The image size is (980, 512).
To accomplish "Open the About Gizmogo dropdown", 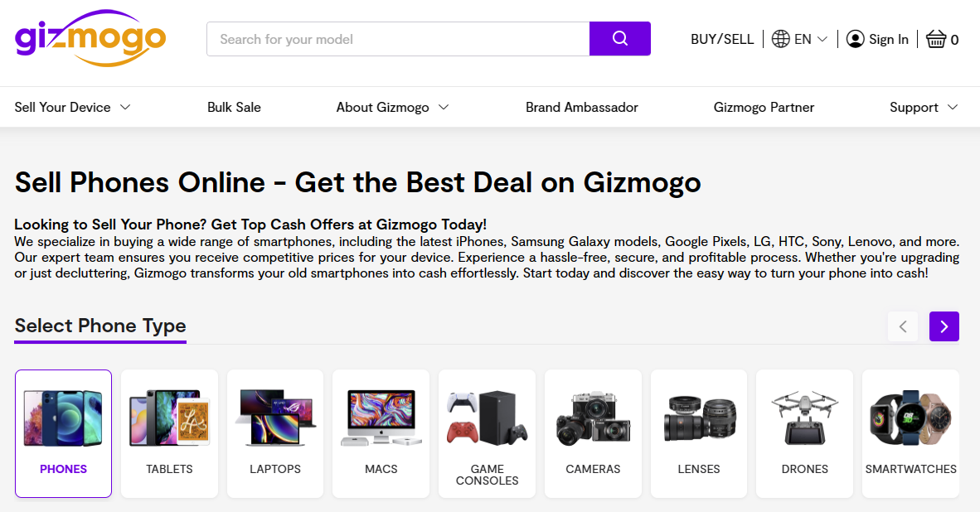I will point(392,107).
